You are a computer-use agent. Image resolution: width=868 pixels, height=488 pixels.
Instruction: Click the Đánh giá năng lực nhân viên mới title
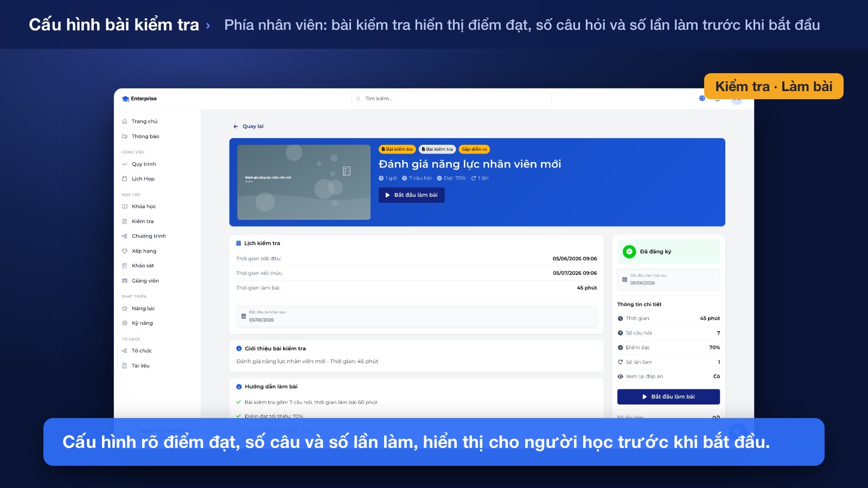tap(470, 164)
